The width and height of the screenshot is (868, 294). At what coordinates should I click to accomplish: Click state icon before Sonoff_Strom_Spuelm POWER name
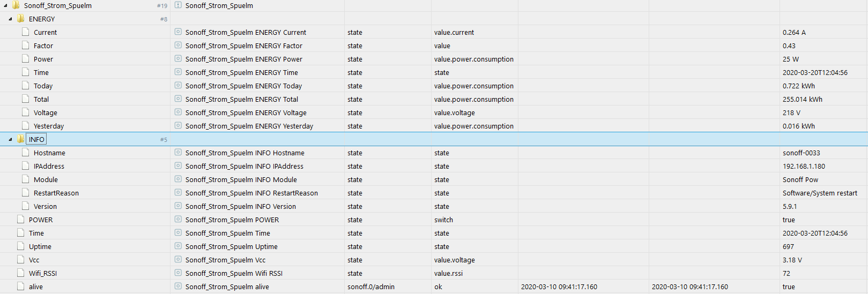tap(178, 220)
